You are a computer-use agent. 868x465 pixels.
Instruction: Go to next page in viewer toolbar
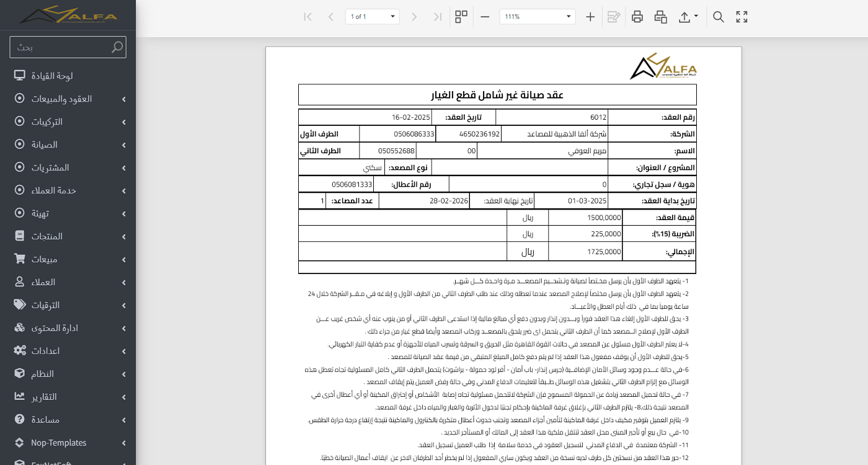click(x=415, y=17)
